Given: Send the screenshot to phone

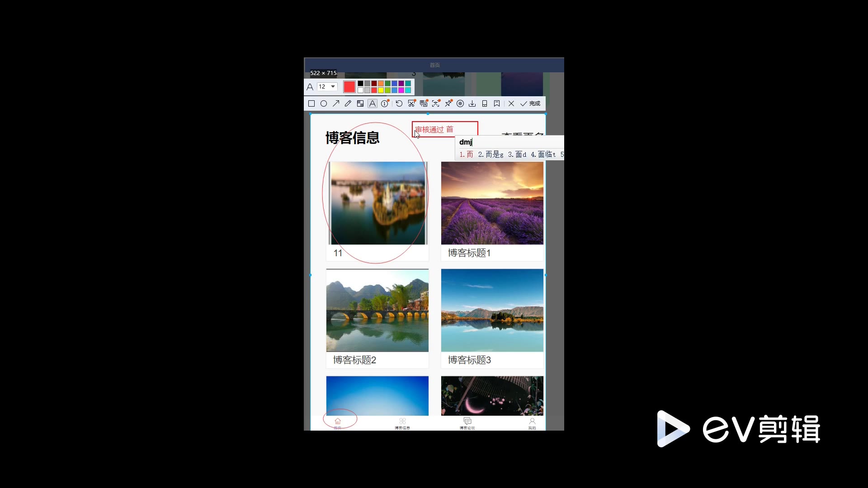Looking at the screenshot, I should pyautogui.click(x=485, y=103).
